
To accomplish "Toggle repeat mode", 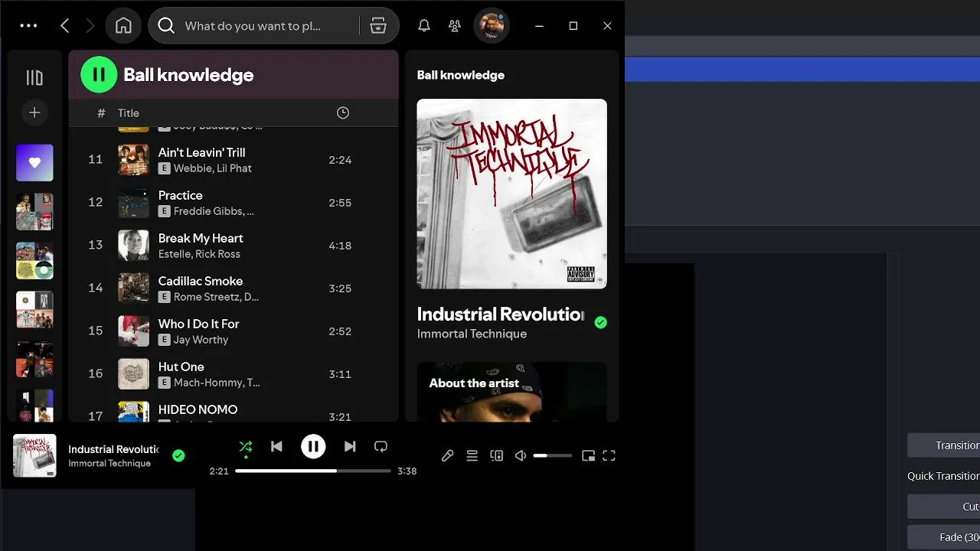I will click(x=381, y=447).
